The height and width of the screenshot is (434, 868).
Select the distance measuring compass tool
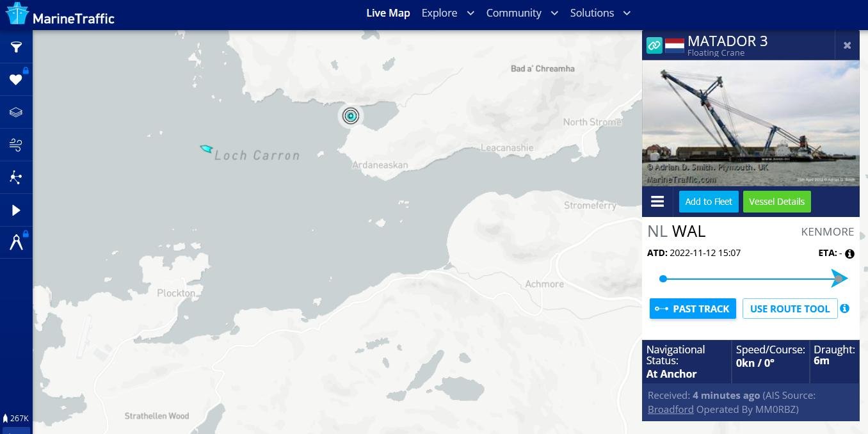16,243
